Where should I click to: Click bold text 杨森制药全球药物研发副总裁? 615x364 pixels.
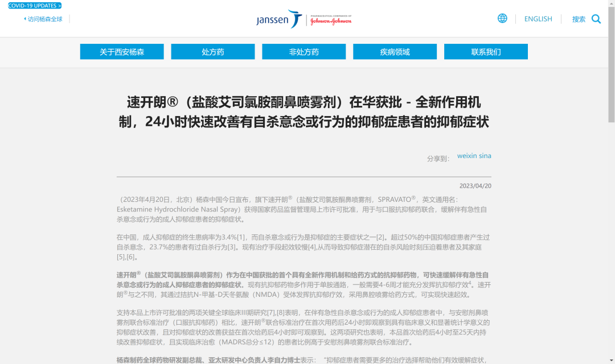pyautogui.click(x=208, y=359)
